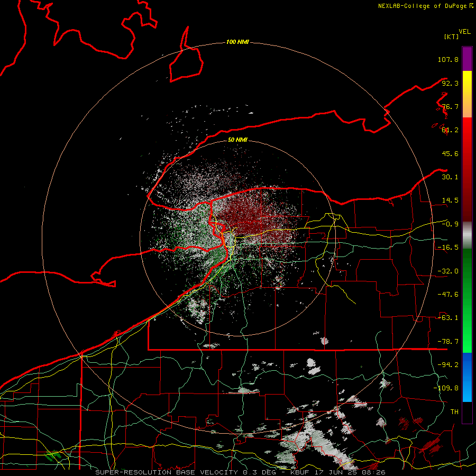Viewport: 476px width, 476px height.
Task: Click the Super-Resolution Base Velocity caption at bottom
Action: tap(240, 472)
